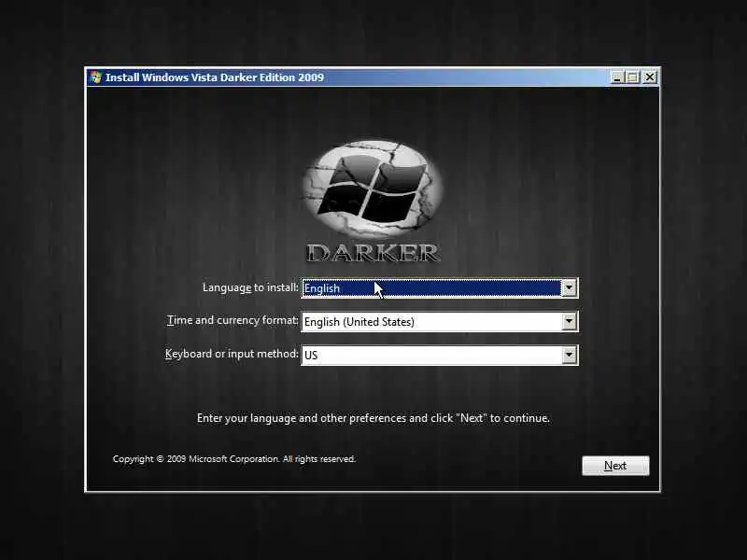
Task: Open the Keyboard or input method dropdown arrow
Action: pyautogui.click(x=569, y=355)
